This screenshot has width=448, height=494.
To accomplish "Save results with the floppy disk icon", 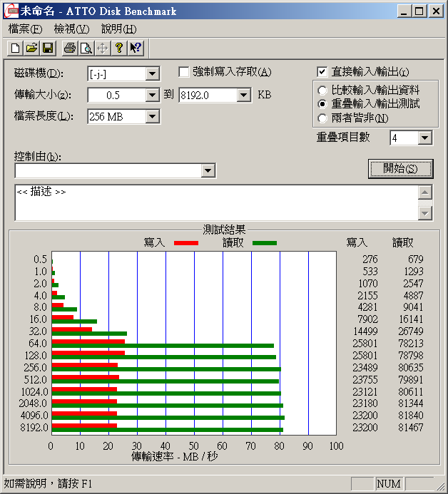I will 48,48.
